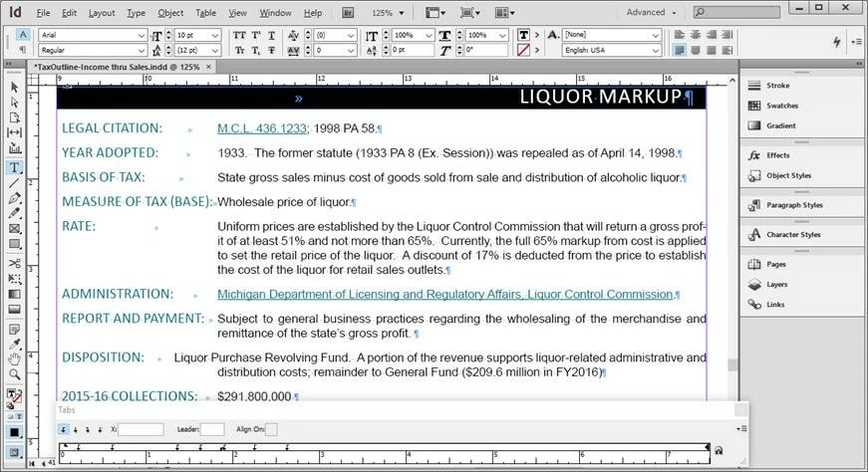Switch to Paragraph Formatting Controls
Screen dimensions: 868x472
[x=23, y=50]
